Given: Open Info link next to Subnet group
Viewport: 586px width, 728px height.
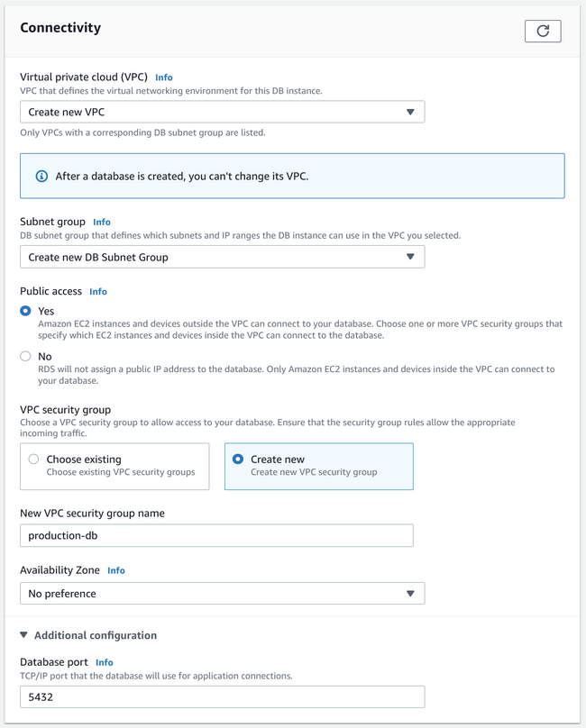Looking at the screenshot, I should (x=102, y=222).
